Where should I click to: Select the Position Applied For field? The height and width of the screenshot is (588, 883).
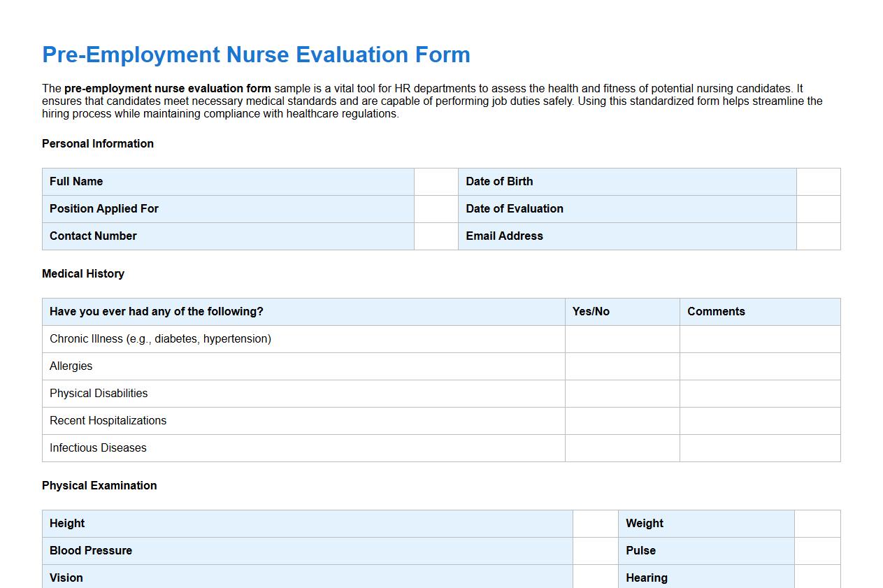click(x=436, y=208)
